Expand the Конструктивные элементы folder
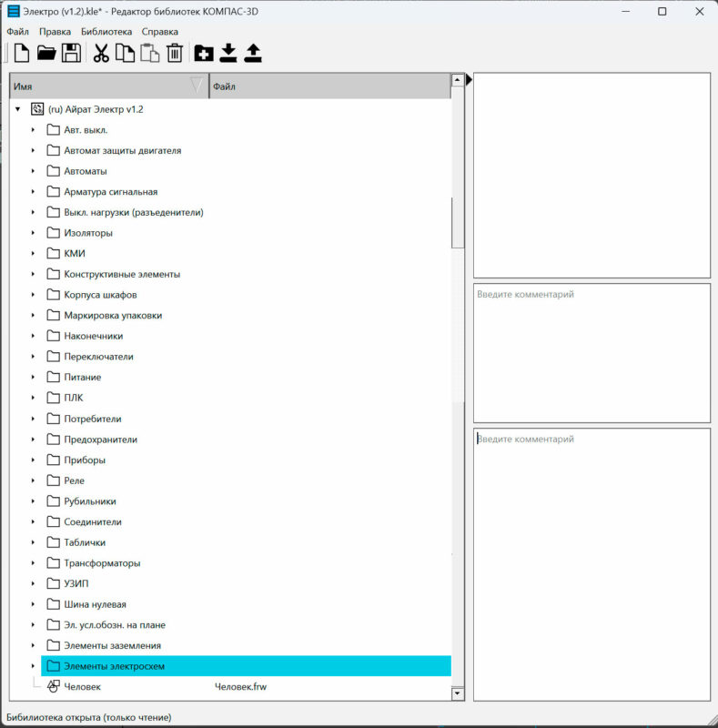 33,274
